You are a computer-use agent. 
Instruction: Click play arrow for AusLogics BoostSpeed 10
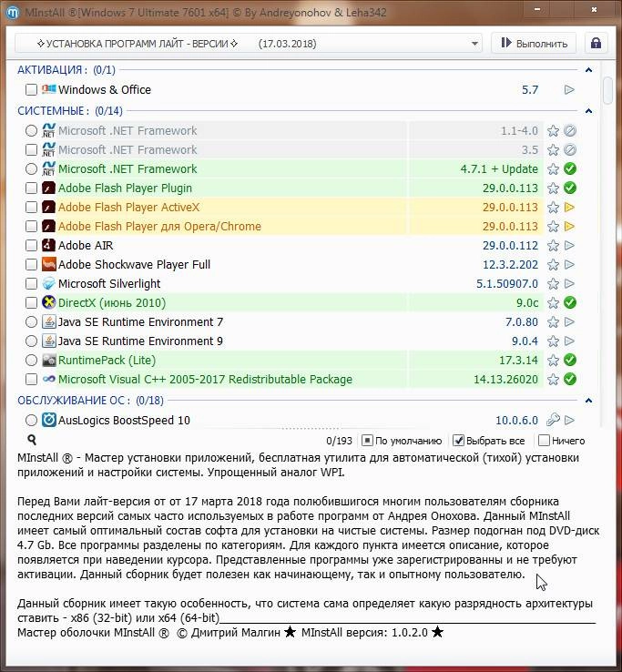569,420
